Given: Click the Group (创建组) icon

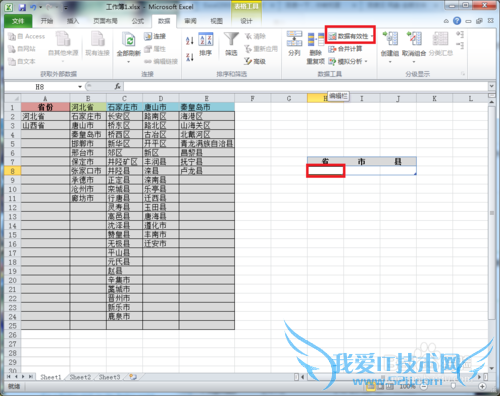Looking at the screenshot, I should pyautogui.click(x=390, y=39).
